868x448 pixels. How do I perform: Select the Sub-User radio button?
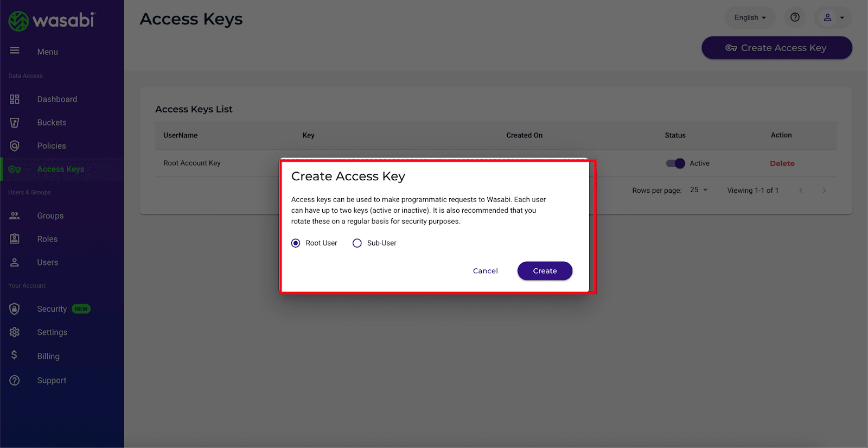357,243
